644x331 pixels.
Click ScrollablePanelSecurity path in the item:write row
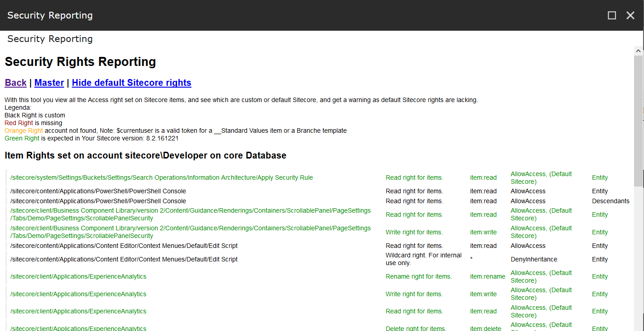pos(191,232)
